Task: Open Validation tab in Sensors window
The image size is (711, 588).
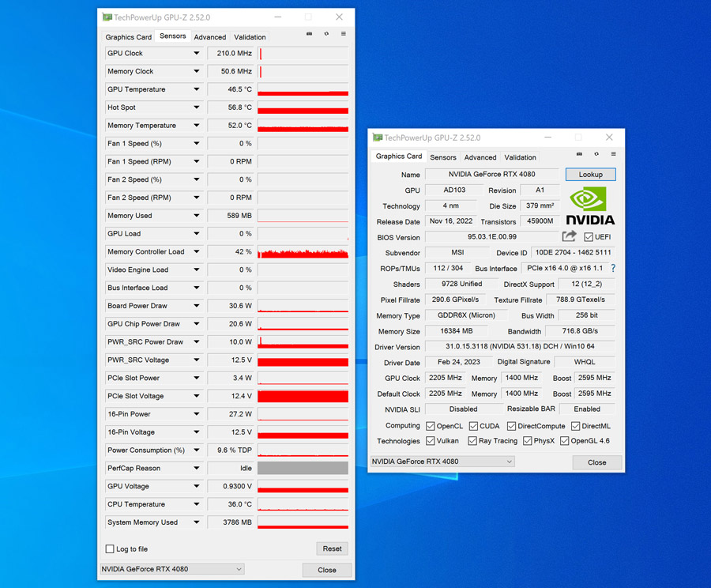Action: click(x=250, y=37)
